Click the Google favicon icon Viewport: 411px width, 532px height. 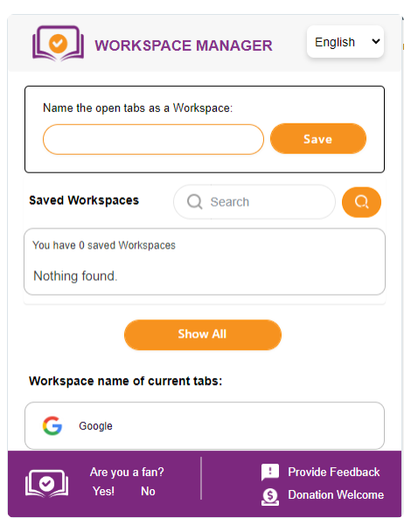click(52, 425)
